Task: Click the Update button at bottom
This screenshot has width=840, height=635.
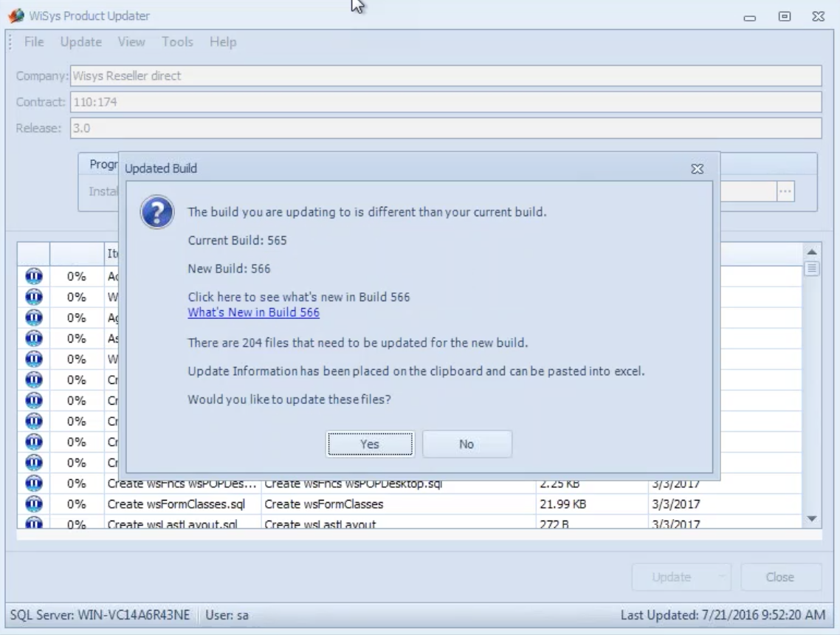Action: 672,577
